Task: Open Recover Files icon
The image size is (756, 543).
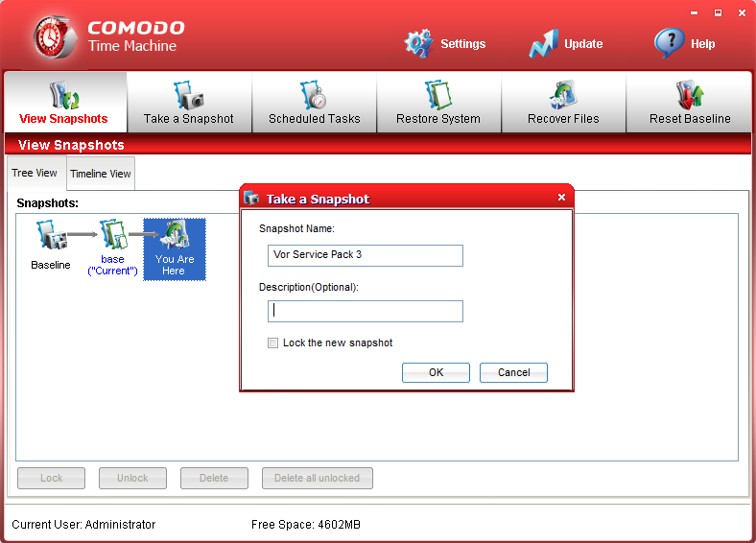Action: pyautogui.click(x=563, y=96)
